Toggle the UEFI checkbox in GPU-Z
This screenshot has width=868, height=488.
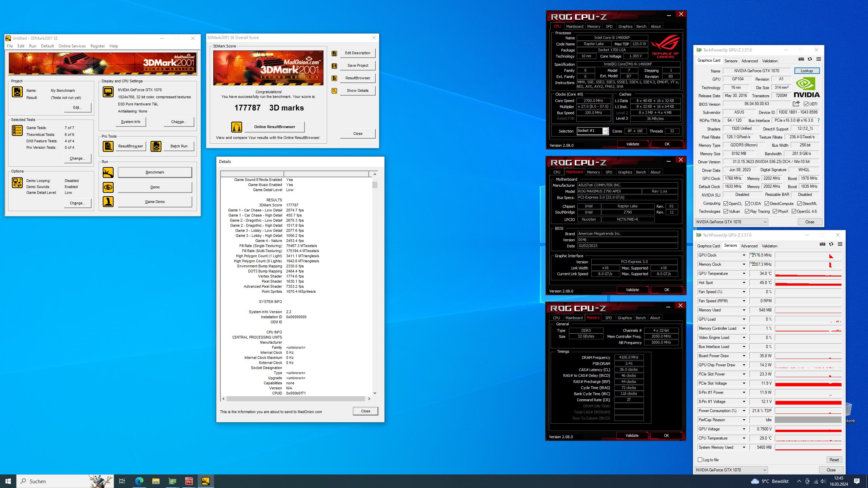[x=806, y=104]
